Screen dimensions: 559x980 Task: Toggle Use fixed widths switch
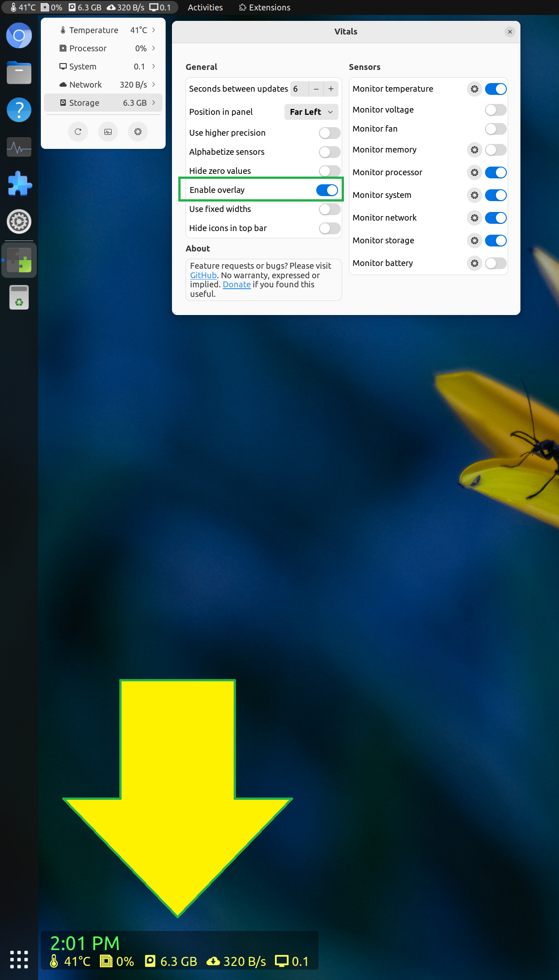[330, 209]
